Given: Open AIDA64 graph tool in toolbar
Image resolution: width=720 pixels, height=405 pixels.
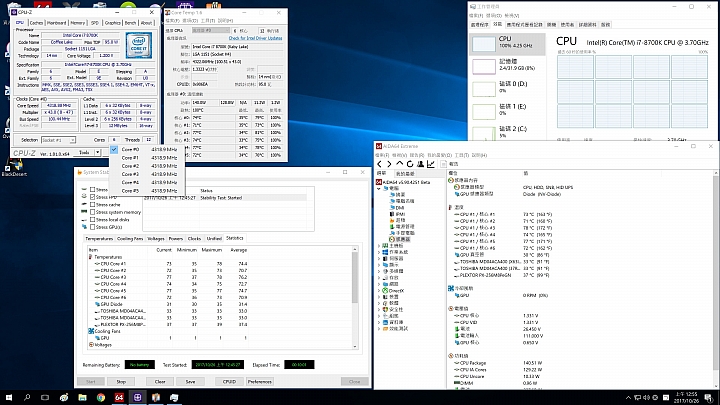Looking at the screenshot, I should [431, 164].
